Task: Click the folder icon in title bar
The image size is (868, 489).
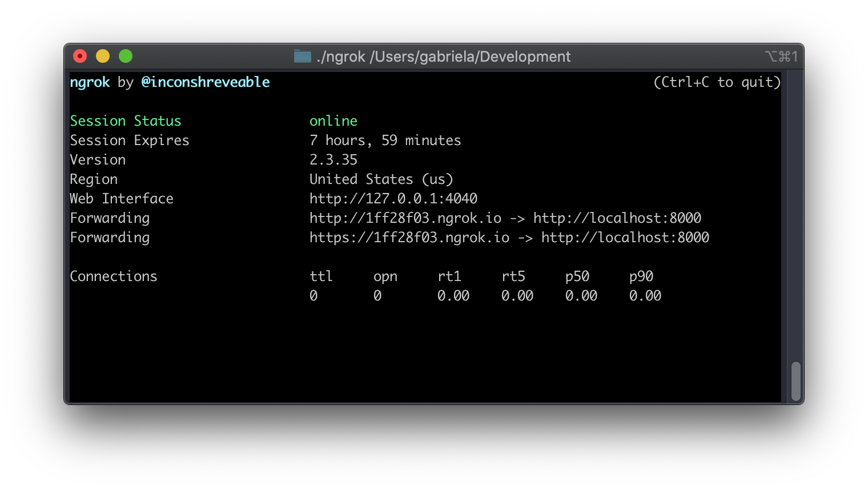Action: [303, 56]
